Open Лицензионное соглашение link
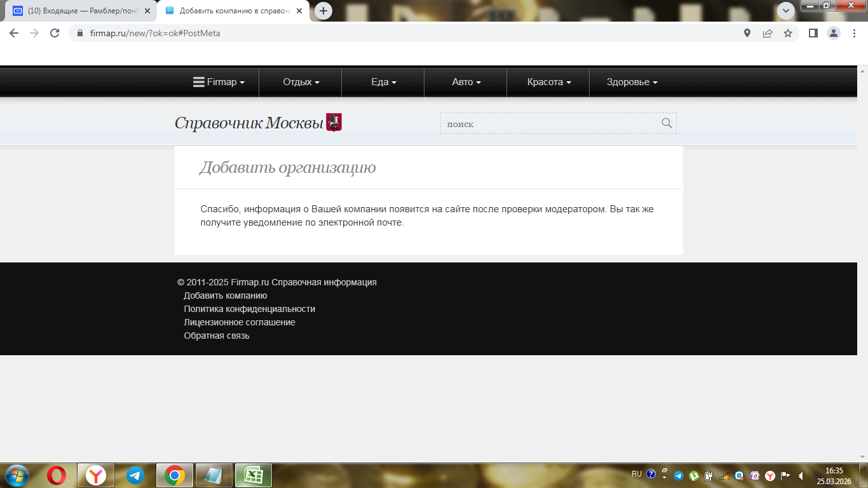Image resolution: width=868 pixels, height=488 pixels. [240, 322]
